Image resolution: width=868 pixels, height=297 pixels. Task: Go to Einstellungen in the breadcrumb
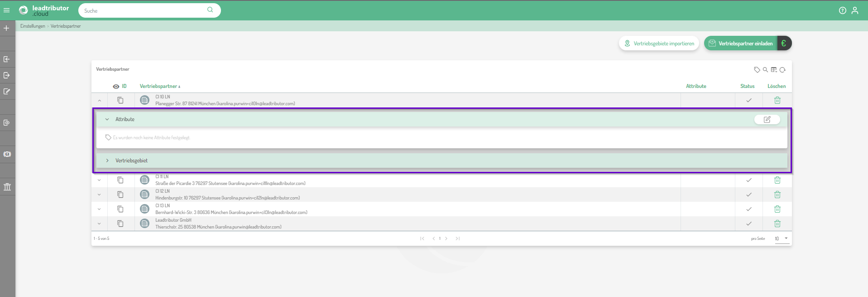coord(33,26)
